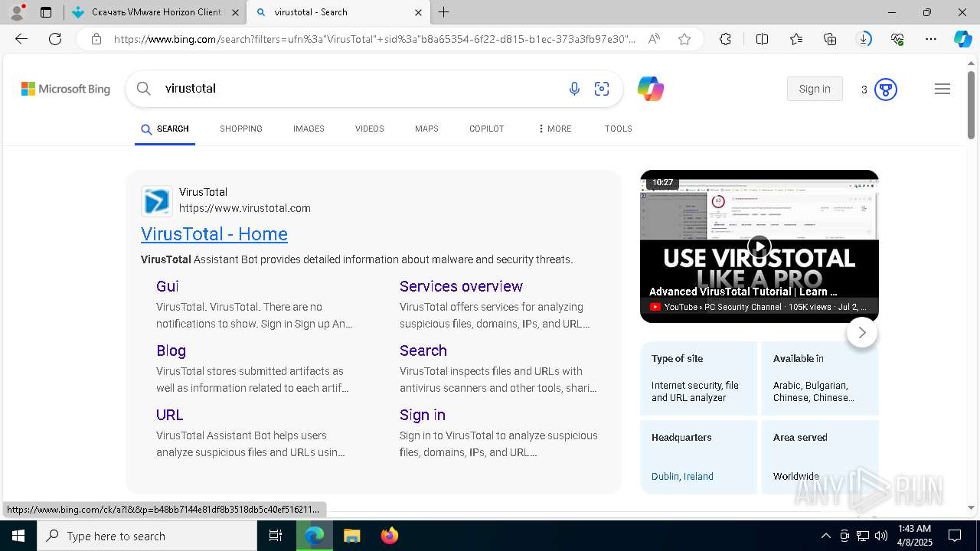This screenshot has width=980, height=551.
Task: Open the Gui sitelink
Action: 168,286
